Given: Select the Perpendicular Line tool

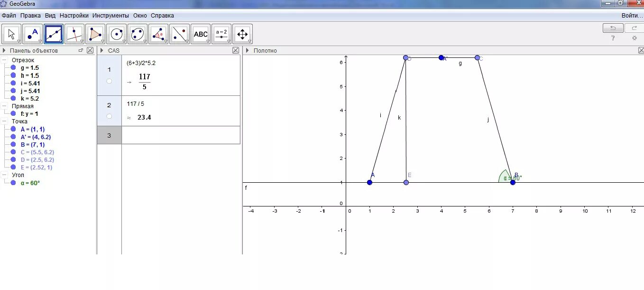Looking at the screenshot, I should tap(75, 33).
